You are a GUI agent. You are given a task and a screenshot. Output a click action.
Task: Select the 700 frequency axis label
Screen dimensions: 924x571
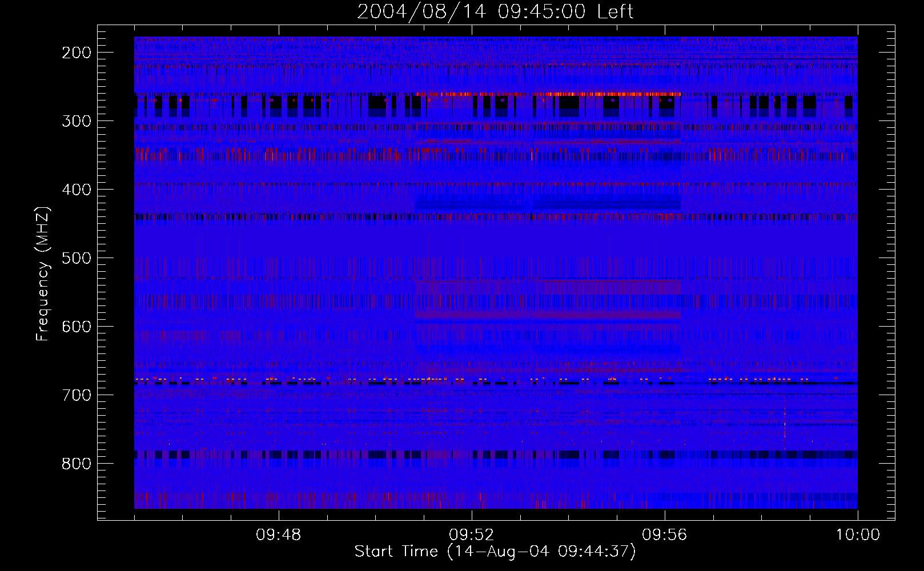pyautogui.click(x=77, y=395)
